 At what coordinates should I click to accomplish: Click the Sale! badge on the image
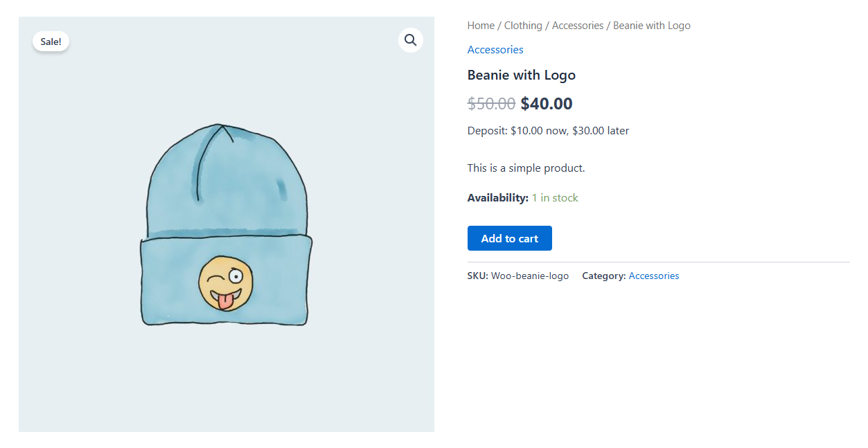51,41
